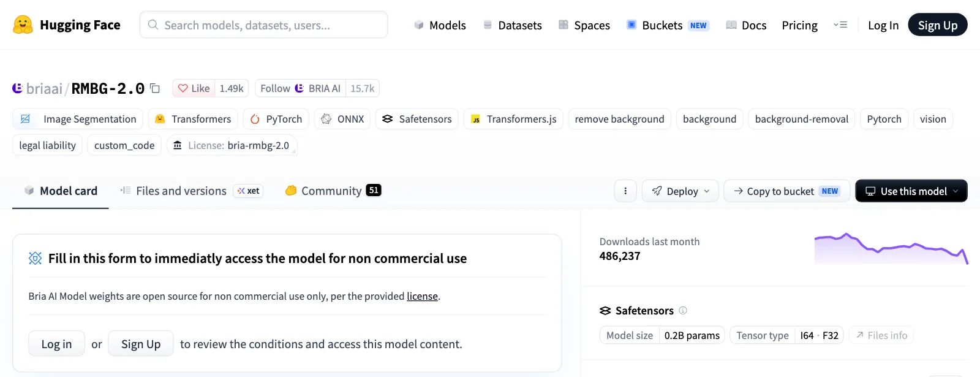Click the PyTorch flame icon
980x377 pixels.
[255, 119]
